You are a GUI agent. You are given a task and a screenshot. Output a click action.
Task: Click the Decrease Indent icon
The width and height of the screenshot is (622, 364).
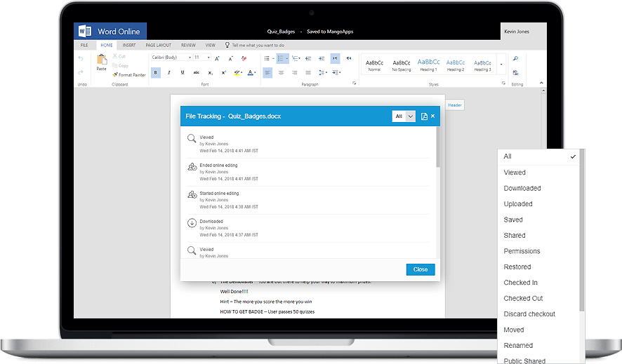[308, 58]
